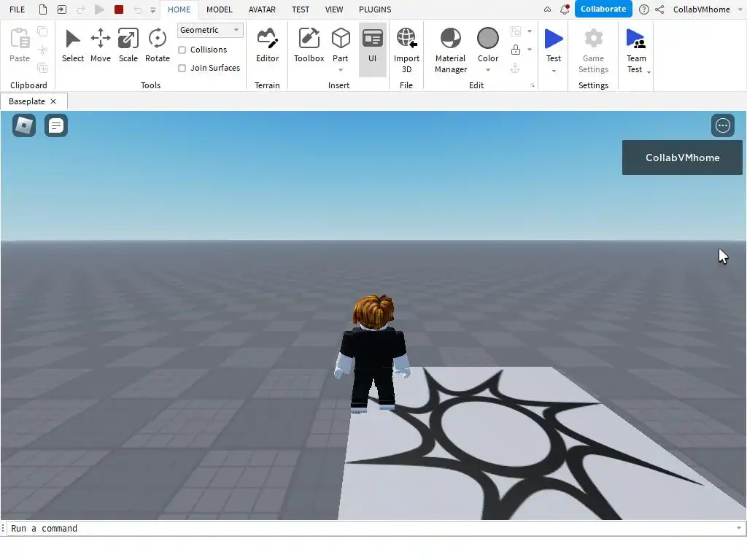Click the Copy icon in Clipboard
Image resolution: width=747 pixels, height=560 pixels.
42,32
